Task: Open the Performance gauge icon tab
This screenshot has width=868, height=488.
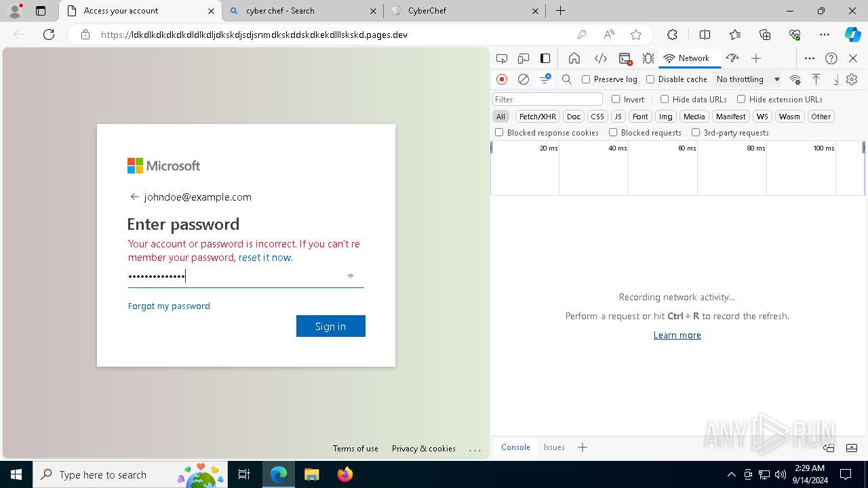Action: point(732,58)
